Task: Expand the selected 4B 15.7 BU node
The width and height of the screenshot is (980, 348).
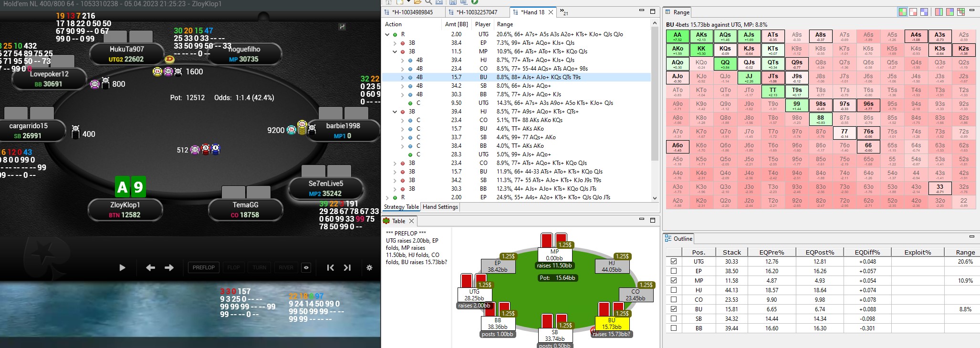Action: point(403,77)
